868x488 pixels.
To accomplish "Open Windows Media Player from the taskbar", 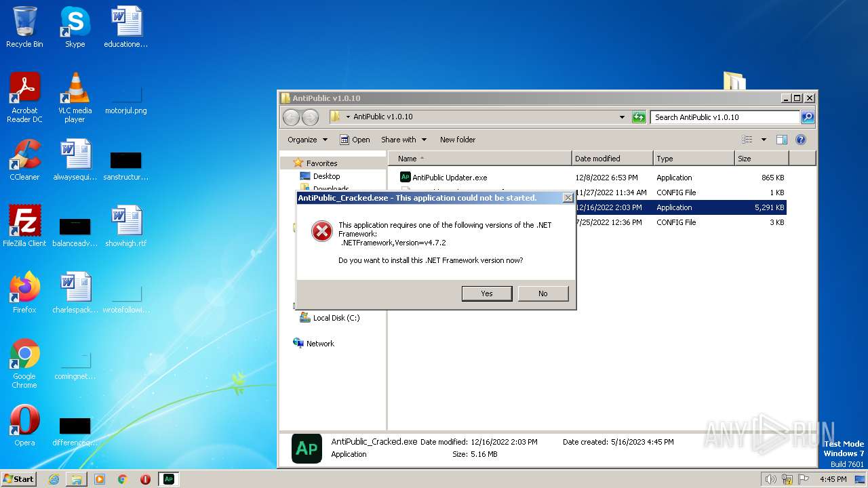I will (x=100, y=479).
